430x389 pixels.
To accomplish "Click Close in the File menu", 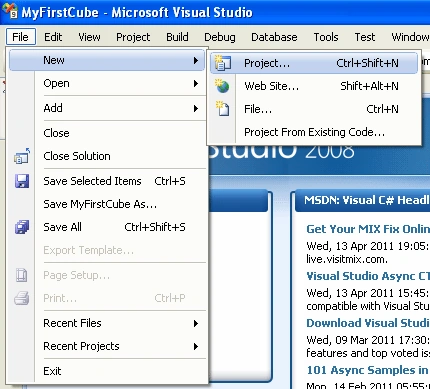I will click(x=107, y=133).
